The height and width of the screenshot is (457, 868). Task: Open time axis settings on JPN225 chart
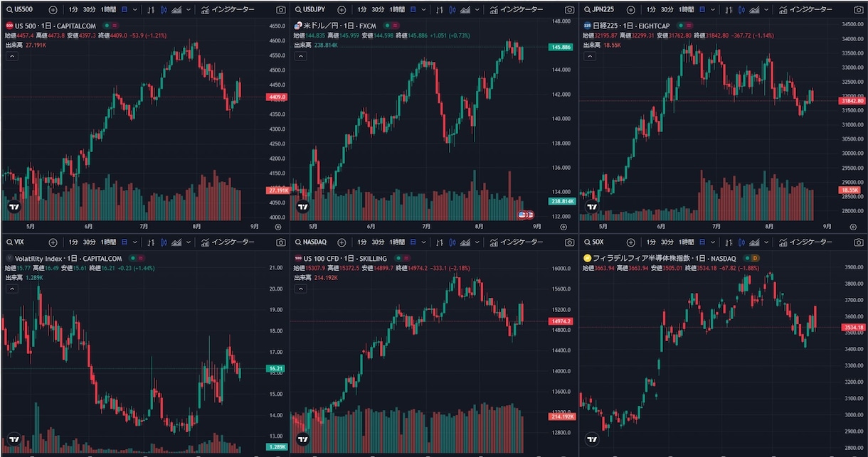tap(853, 227)
